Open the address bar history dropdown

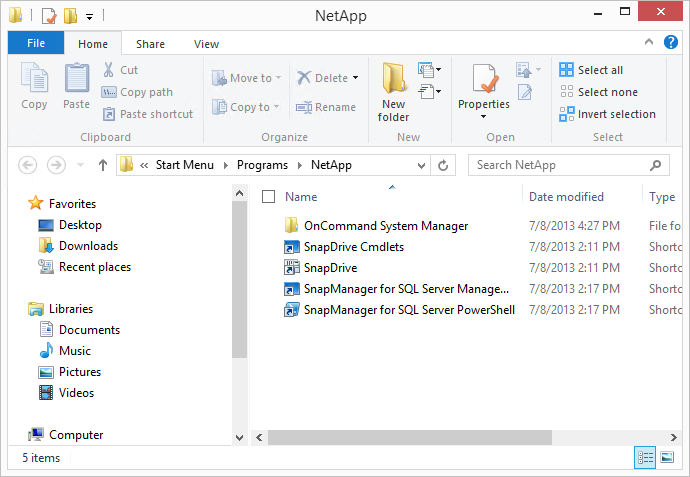pyautogui.click(x=422, y=165)
